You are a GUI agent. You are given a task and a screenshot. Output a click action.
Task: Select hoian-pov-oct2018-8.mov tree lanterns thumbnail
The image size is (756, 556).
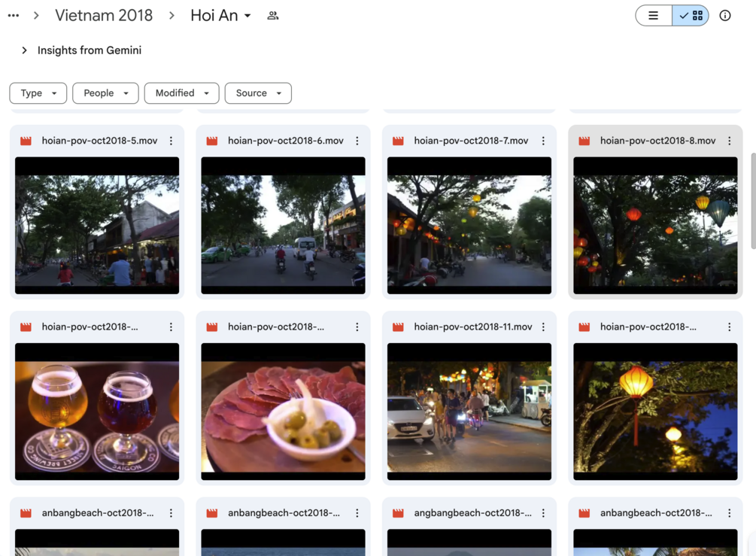[655, 225]
